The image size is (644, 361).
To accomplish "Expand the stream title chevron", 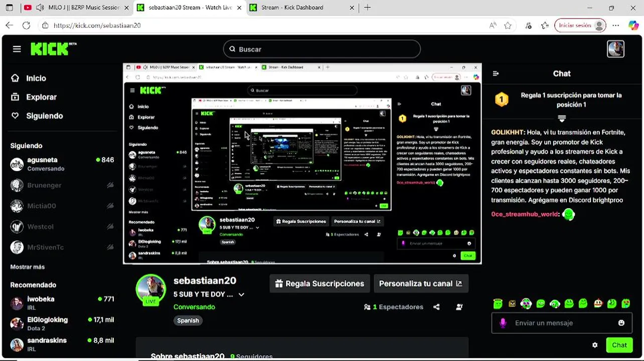I will click(241, 295).
